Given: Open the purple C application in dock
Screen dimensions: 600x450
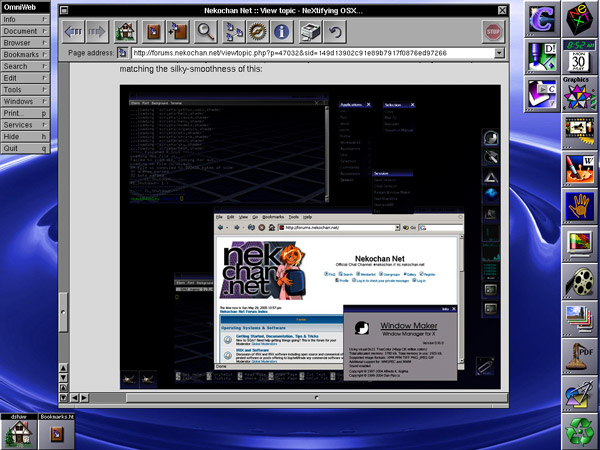Looking at the screenshot, I should [542, 19].
